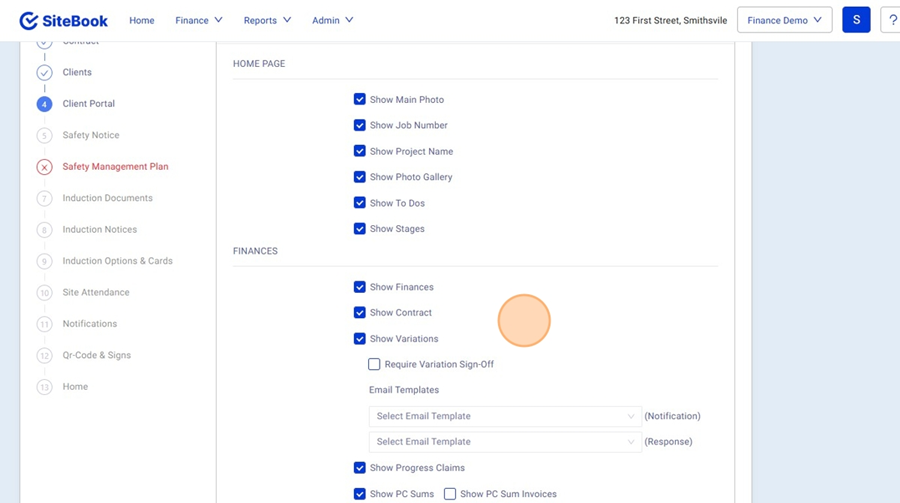Disable the Show Photo Gallery checkbox
The image size is (900, 503).
click(360, 177)
